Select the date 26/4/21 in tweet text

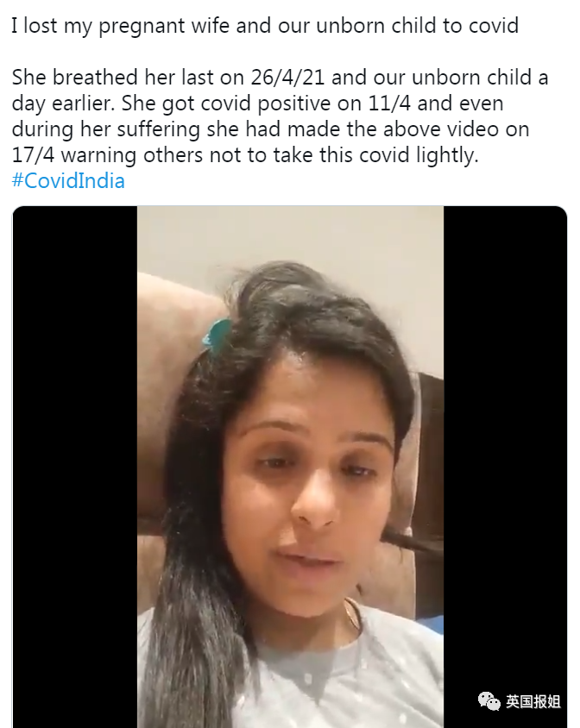click(287, 77)
